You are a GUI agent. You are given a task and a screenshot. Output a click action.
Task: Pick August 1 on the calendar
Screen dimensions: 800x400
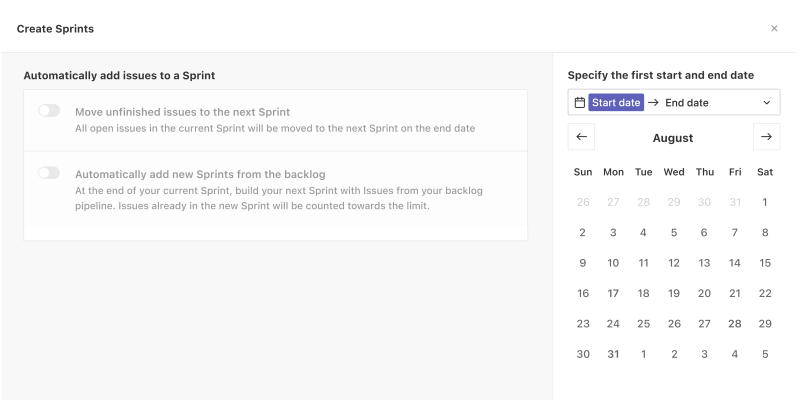765,202
